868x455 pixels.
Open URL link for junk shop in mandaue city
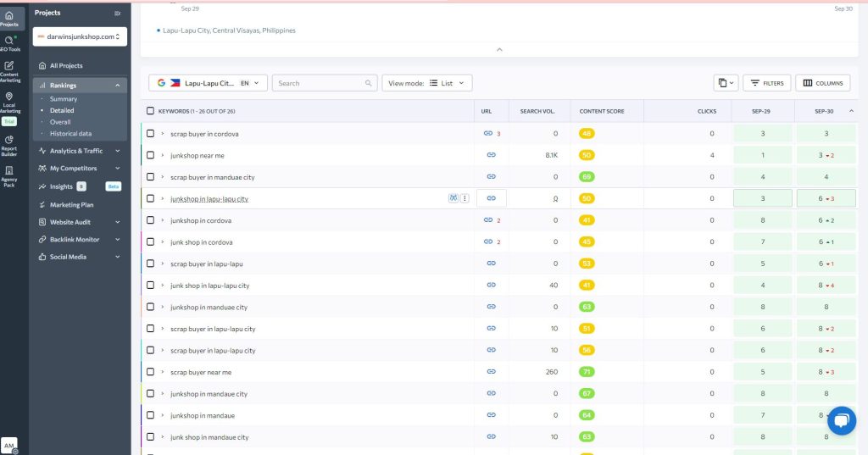click(x=491, y=436)
